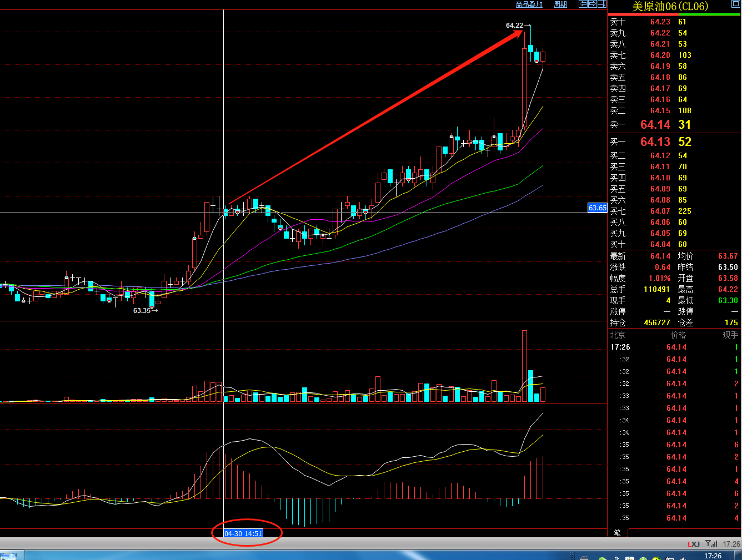Click the 17:26 clock in status bar
The width and height of the screenshot is (742, 560).
click(x=731, y=544)
